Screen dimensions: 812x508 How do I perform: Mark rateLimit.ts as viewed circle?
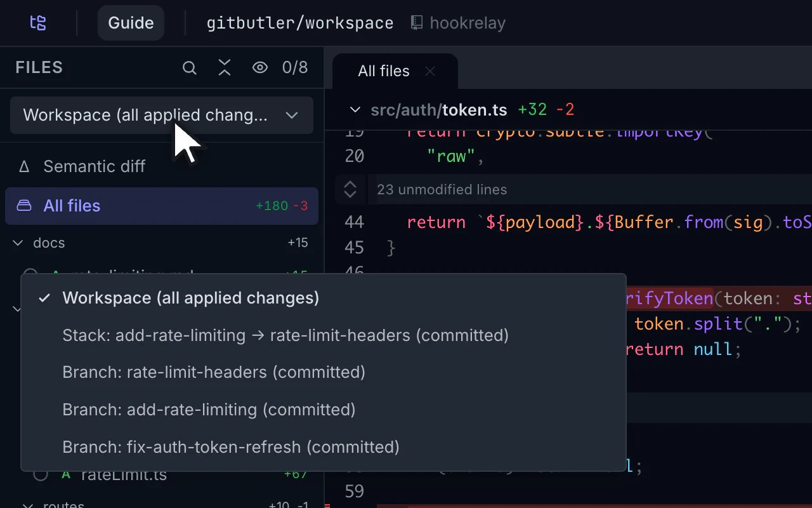click(41, 474)
